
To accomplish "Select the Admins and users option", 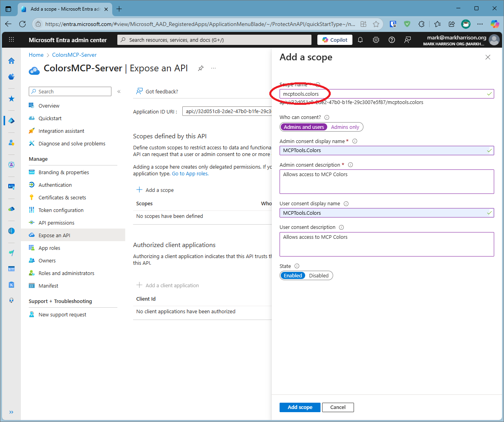I will (304, 127).
